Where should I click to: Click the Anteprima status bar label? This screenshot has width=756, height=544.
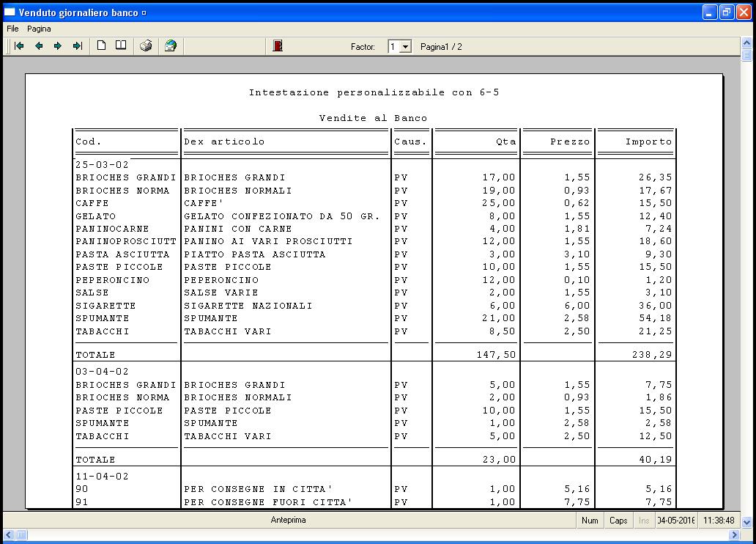289,520
